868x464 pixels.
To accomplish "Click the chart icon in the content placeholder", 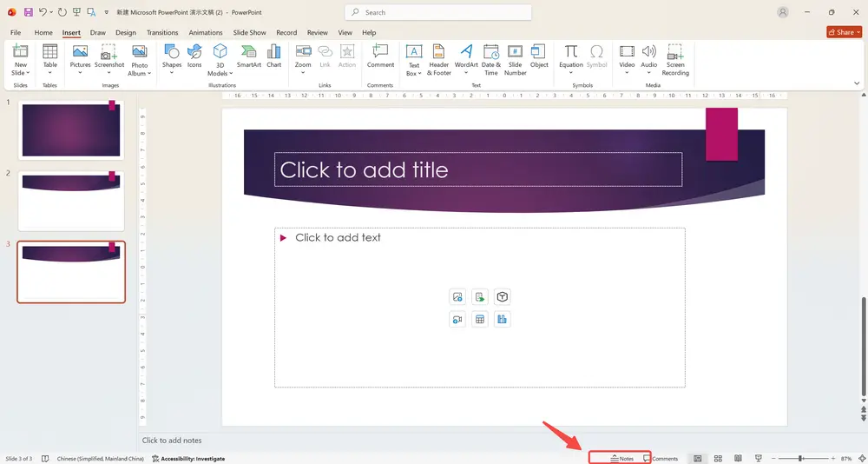I will (x=502, y=319).
